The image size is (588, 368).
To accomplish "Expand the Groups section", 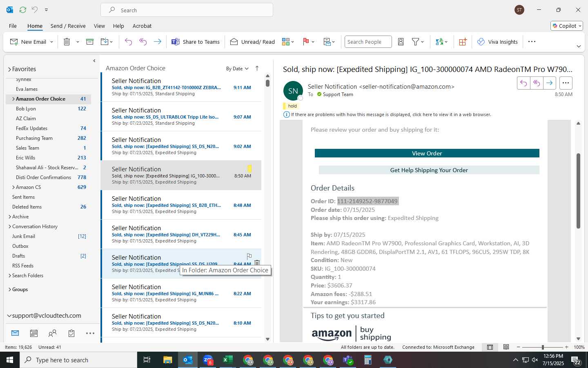I will (9, 289).
